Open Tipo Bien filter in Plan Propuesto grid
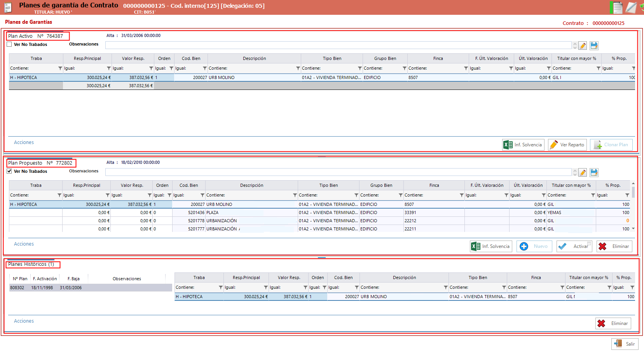Viewport: 644px width, 353px height. [x=356, y=195]
